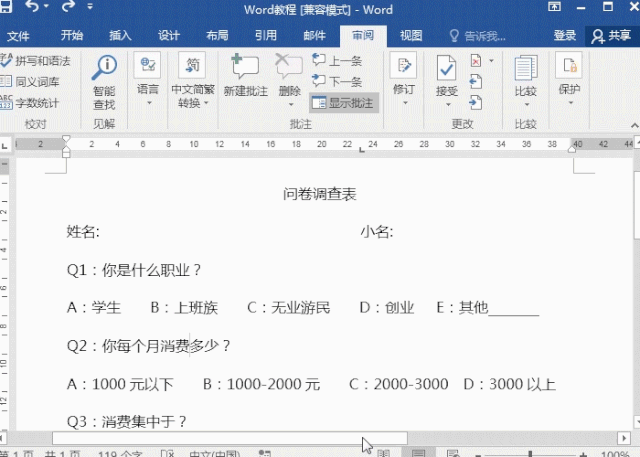The width and height of the screenshot is (640, 457).
Task: Redo the last undone action
Action: 68,6
